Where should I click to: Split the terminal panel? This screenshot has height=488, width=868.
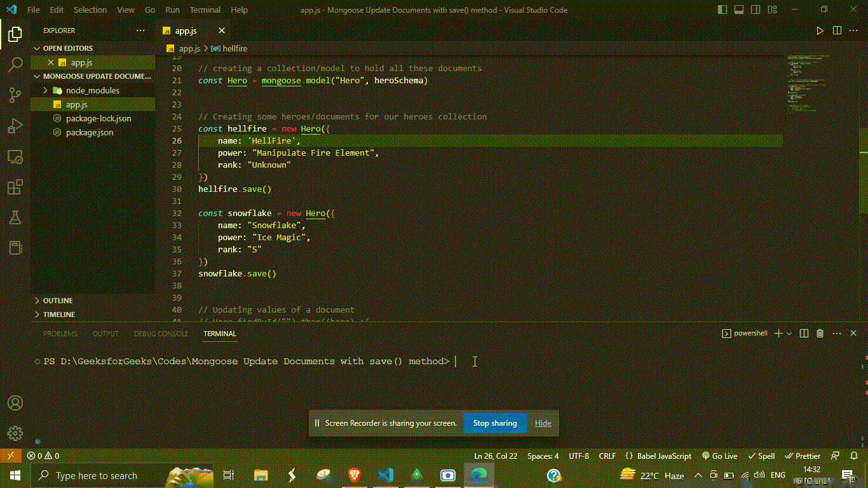pyautogui.click(x=804, y=333)
